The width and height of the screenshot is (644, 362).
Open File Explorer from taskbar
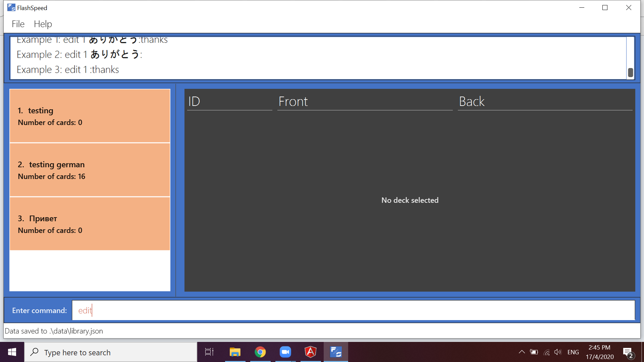pos(235,352)
